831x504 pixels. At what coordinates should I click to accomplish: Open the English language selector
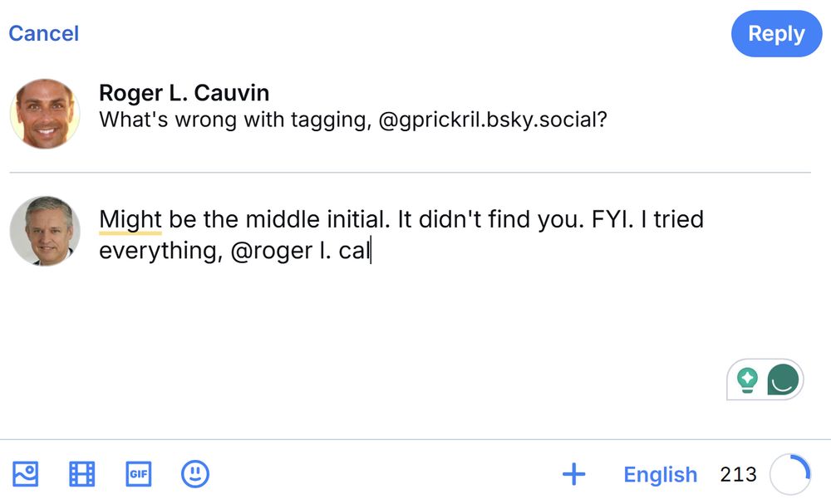(x=661, y=474)
